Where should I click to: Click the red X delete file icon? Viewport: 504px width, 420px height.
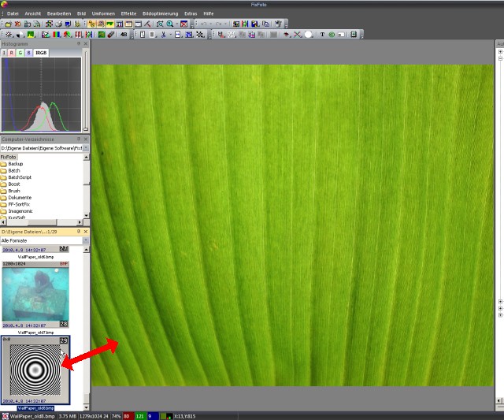(17, 24)
